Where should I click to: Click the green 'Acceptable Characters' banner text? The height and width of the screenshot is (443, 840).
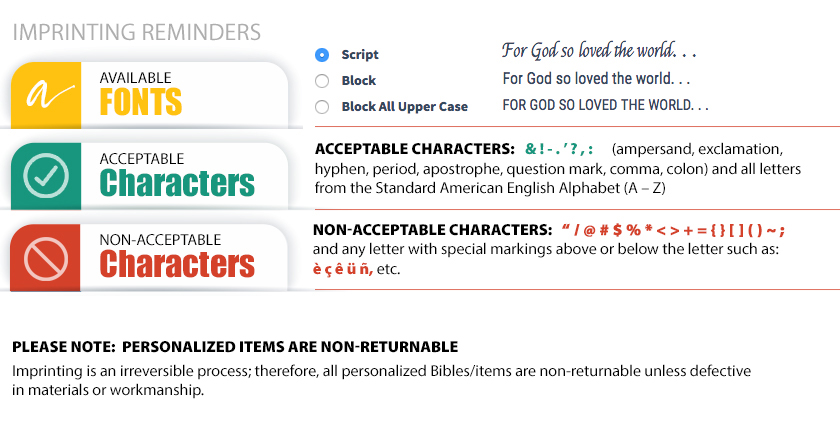point(177,173)
